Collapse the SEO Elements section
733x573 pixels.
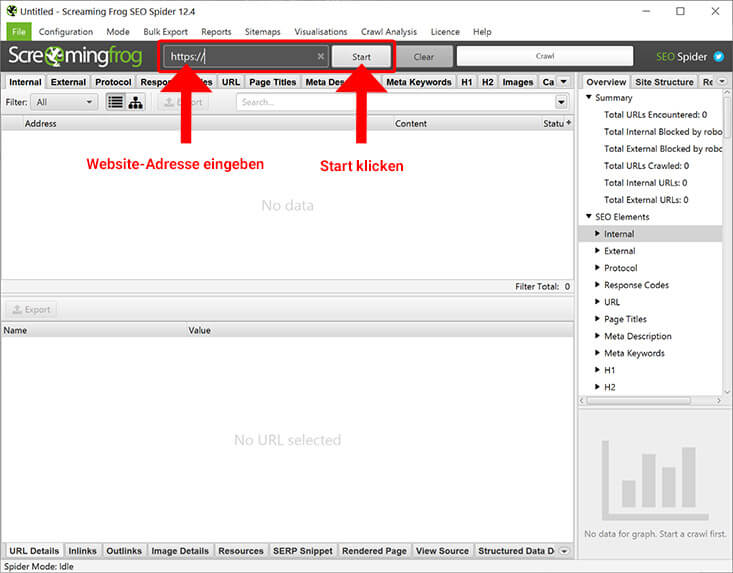(x=589, y=216)
